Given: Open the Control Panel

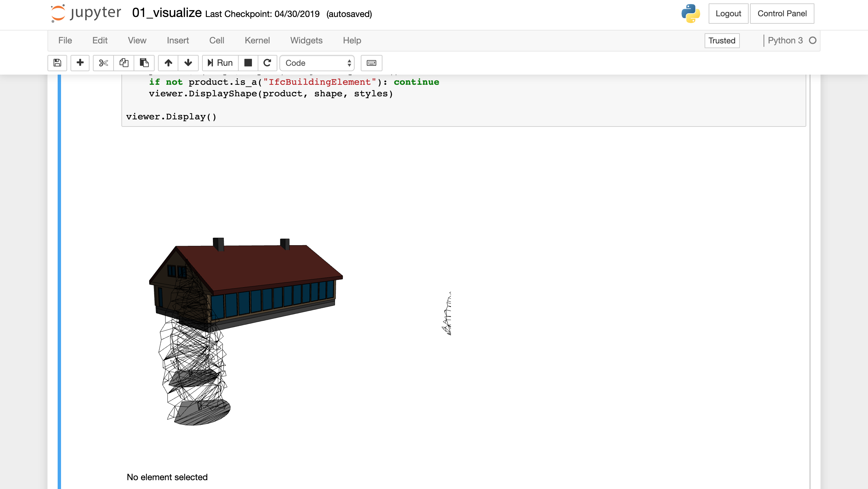Looking at the screenshot, I should click(782, 14).
